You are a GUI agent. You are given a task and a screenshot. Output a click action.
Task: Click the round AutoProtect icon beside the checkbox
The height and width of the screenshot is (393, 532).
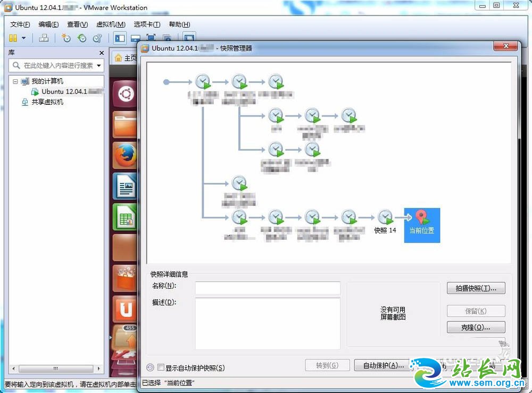tap(150, 367)
